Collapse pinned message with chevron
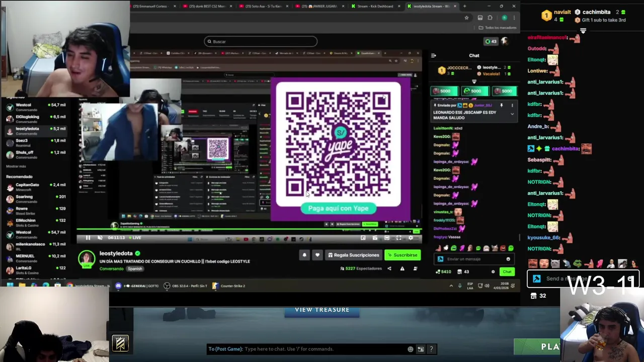This screenshot has height=362, width=644. point(512,114)
